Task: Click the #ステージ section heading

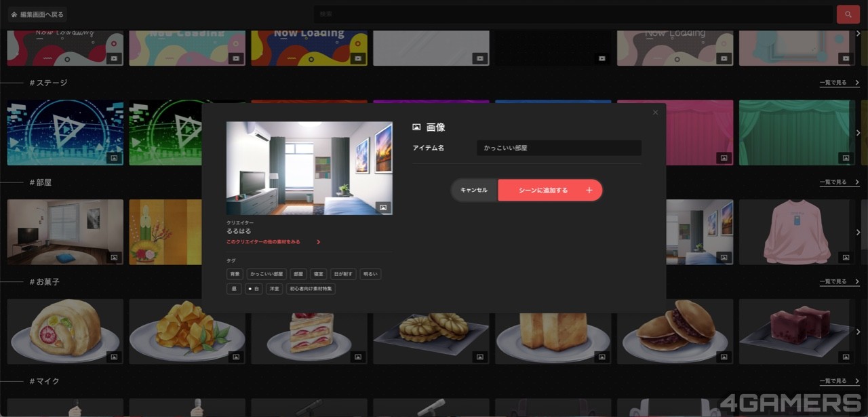Action: (49, 83)
